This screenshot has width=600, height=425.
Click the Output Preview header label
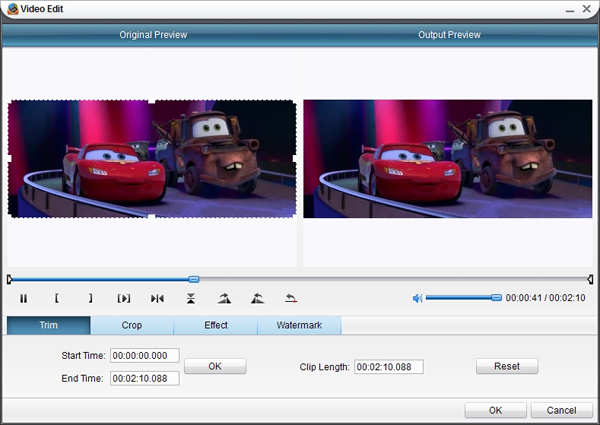tap(449, 35)
